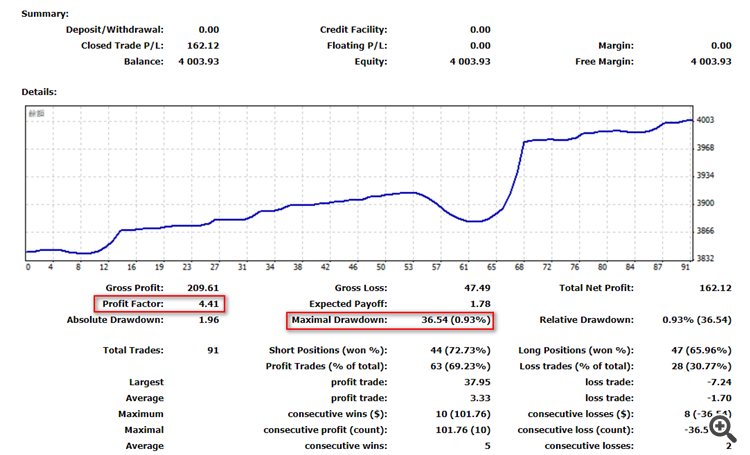
Task: Click the Maximal Drawdown label
Action: pos(340,320)
